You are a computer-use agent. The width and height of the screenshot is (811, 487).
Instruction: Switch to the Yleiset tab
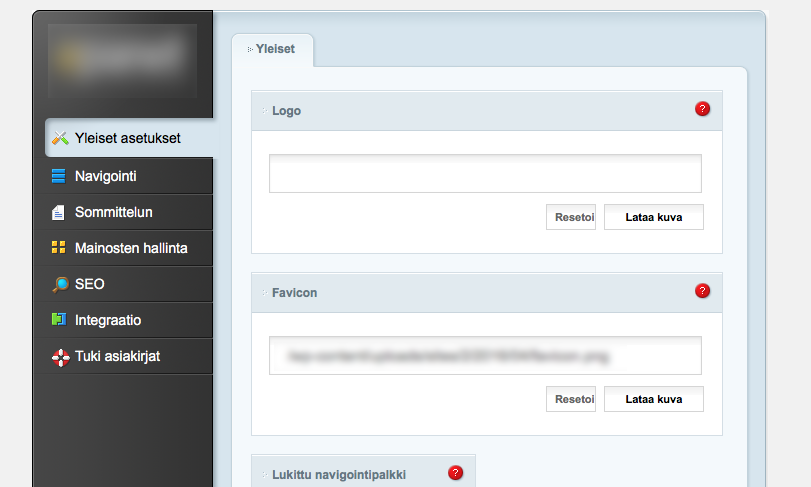[x=273, y=49]
